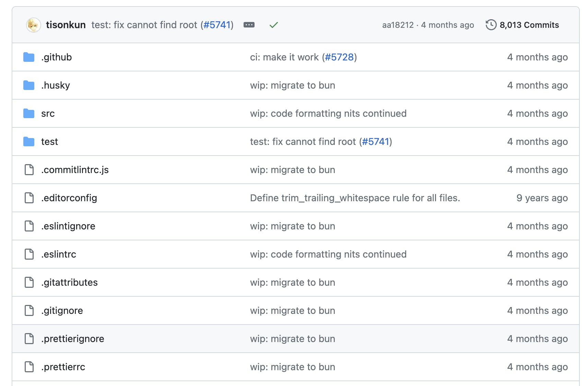The width and height of the screenshot is (588, 386).
Task: Open commit 'Define trim_trailing_whitespace rule for all files.'
Action: 355,198
